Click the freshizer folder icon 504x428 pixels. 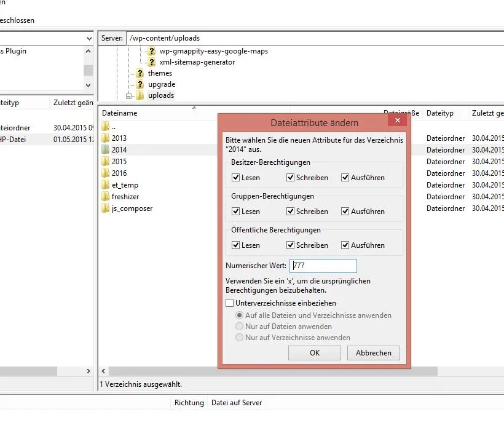106,197
